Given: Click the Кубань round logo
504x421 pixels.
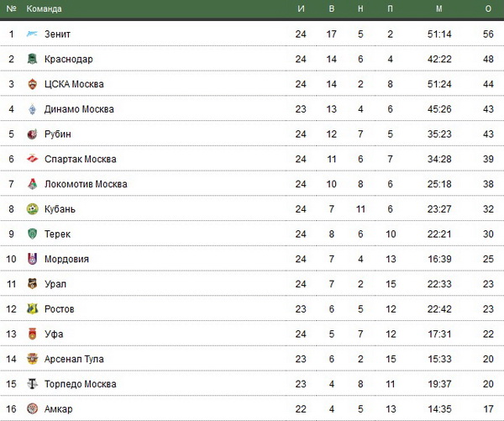Looking at the screenshot, I should point(32,209).
